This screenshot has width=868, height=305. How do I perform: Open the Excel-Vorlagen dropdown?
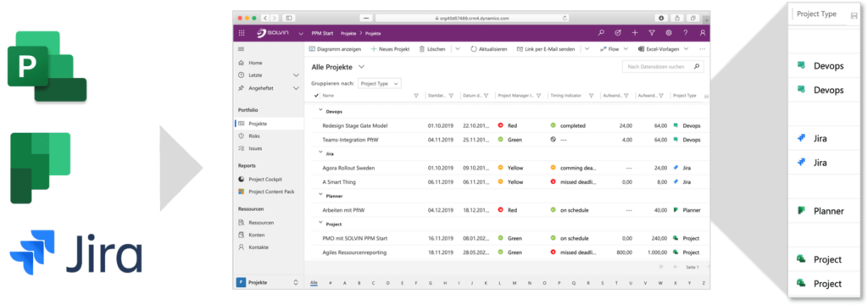[x=663, y=49]
